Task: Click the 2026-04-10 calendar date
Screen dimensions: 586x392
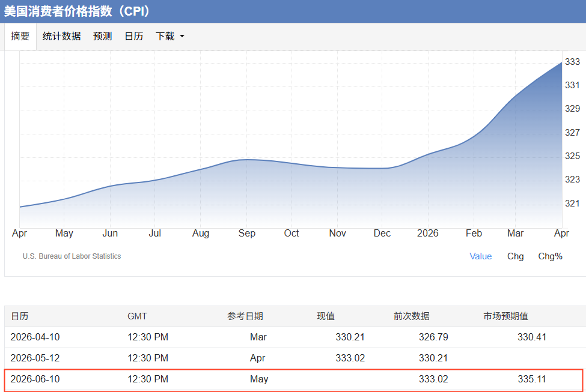Action: 35,337
